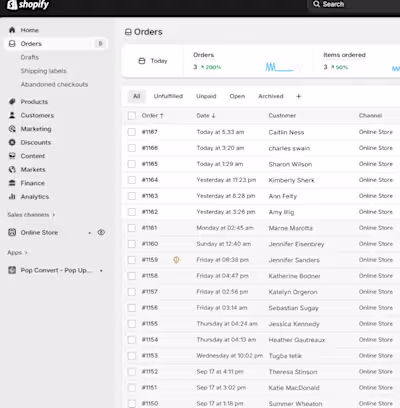
Task: Click the Items ordered metric card
Action: click(357, 61)
